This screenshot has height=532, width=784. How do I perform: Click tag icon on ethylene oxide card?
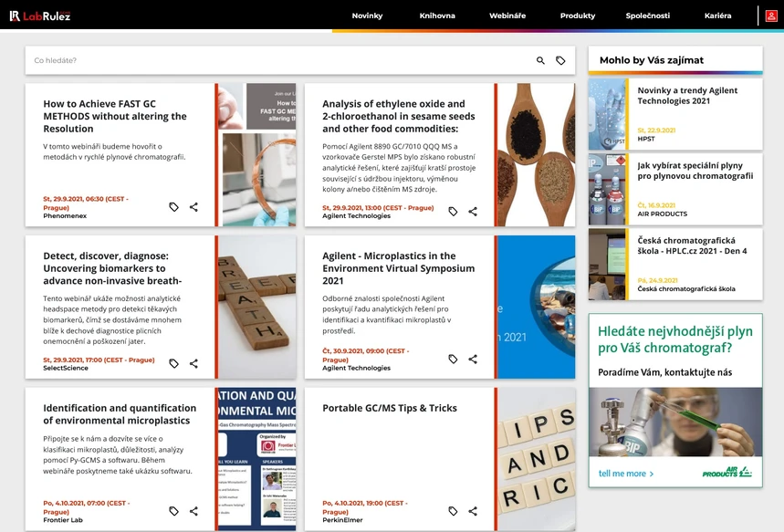tap(453, 212)
